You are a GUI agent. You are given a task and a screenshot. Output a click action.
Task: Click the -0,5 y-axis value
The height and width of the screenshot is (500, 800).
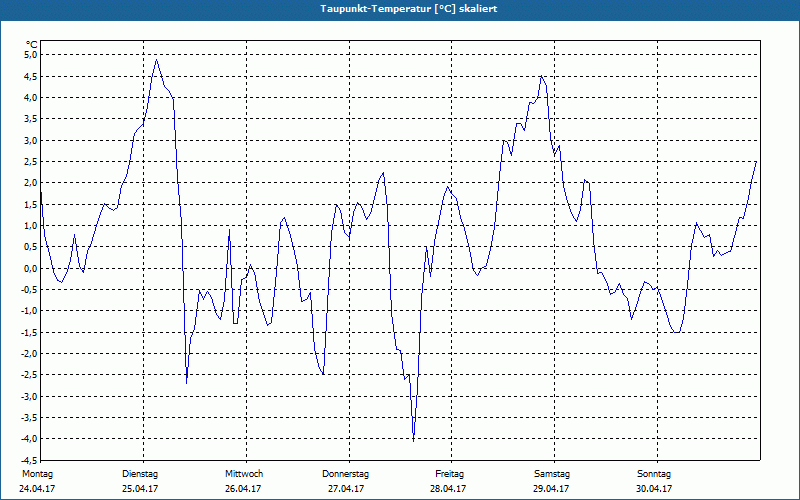click(29, 290)
